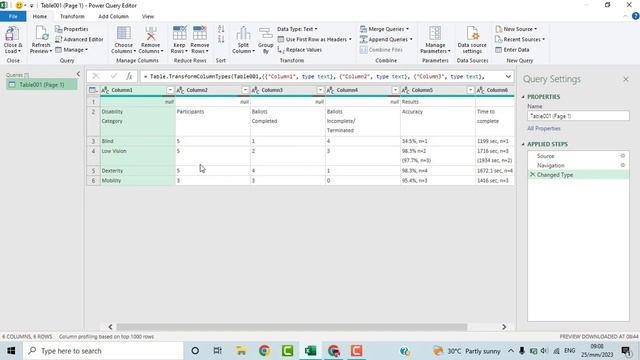The height and width of the screenshot is (360, 640).
Task: Click the fx formula icon
Action: tap(129, 76)
